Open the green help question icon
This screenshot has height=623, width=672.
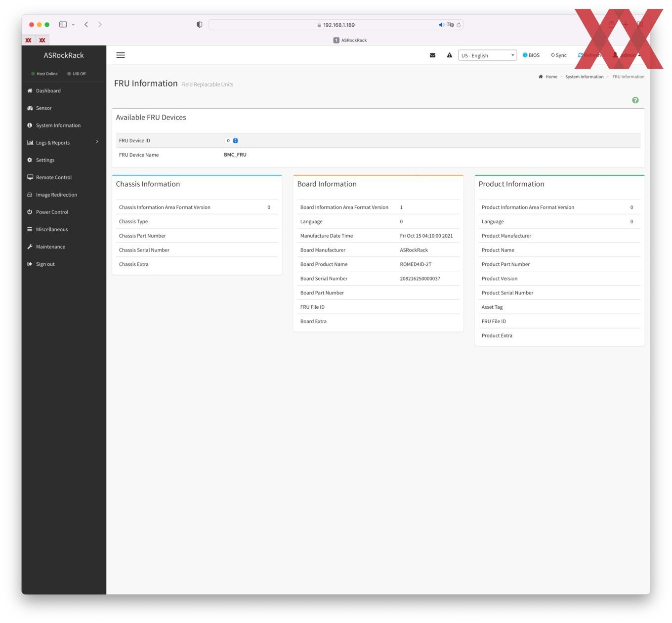635,100
